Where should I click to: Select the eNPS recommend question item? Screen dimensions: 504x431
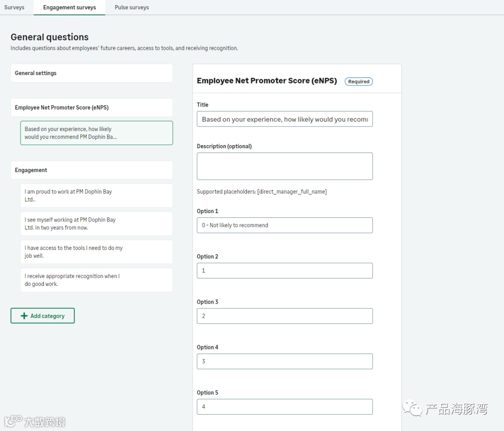coord(96,133)
